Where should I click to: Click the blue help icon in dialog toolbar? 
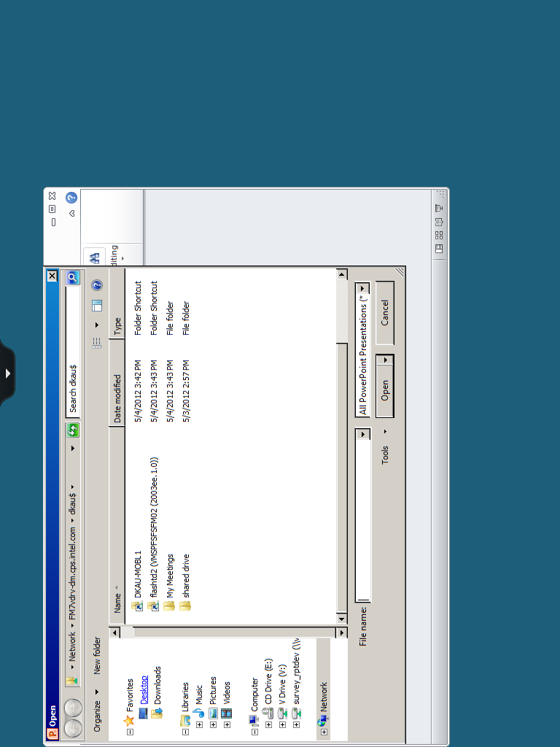click(97, 285)
